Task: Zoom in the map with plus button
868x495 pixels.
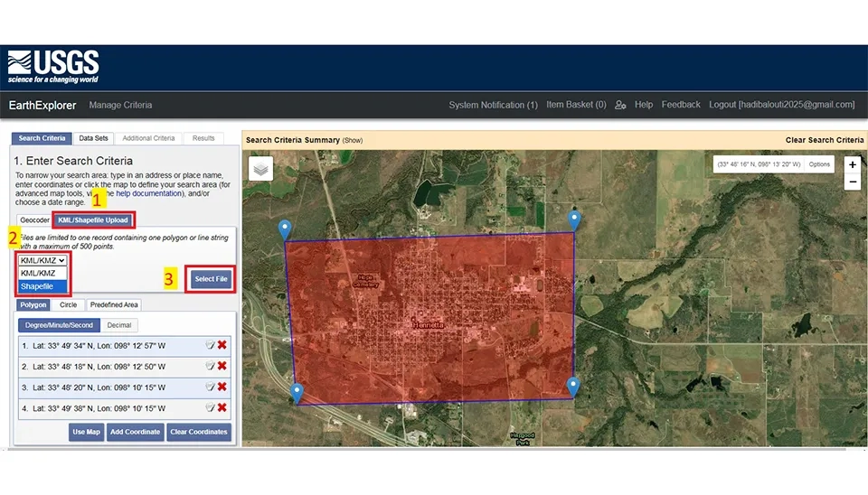Action: [x=853, y=164]
